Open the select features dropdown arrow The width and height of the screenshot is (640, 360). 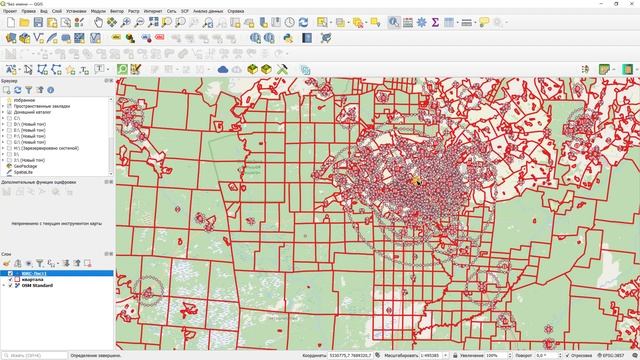pyautogui.click(x=331, y=23)
